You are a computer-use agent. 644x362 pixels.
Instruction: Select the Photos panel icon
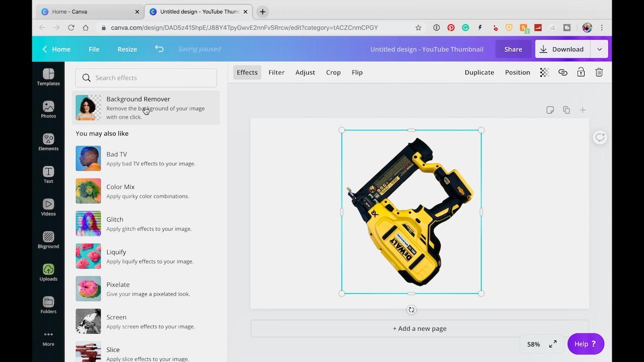(48, 109)
